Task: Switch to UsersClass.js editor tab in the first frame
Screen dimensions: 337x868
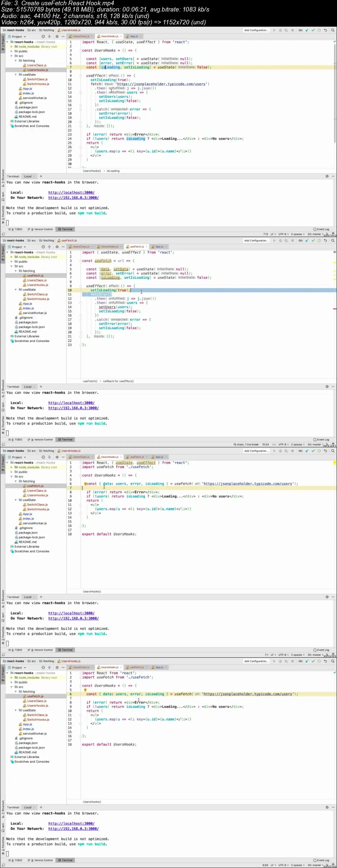Action: 81,37
